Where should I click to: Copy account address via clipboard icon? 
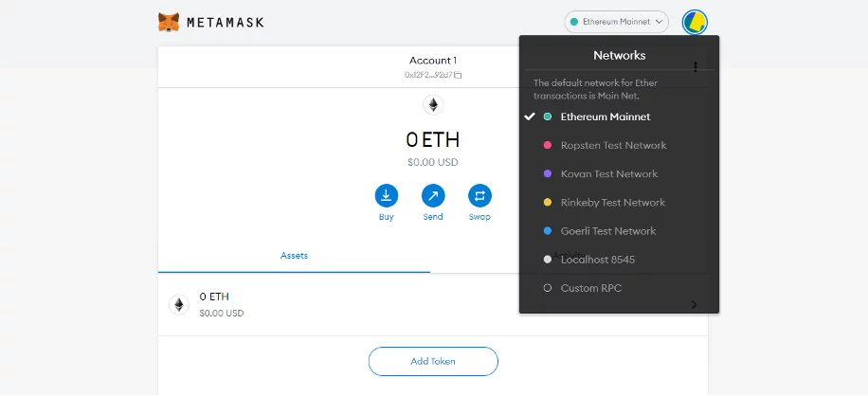(459, 75)
